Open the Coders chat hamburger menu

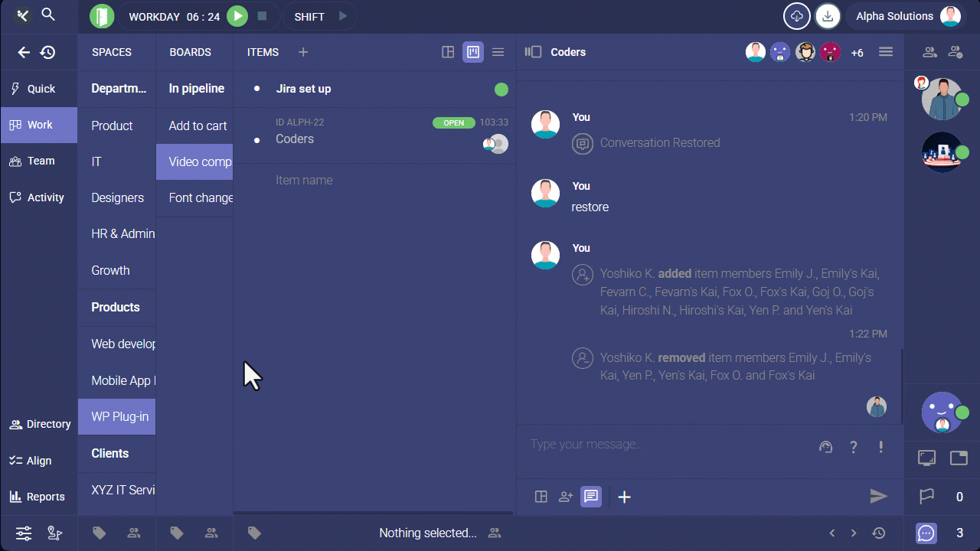tap(886, 52)
